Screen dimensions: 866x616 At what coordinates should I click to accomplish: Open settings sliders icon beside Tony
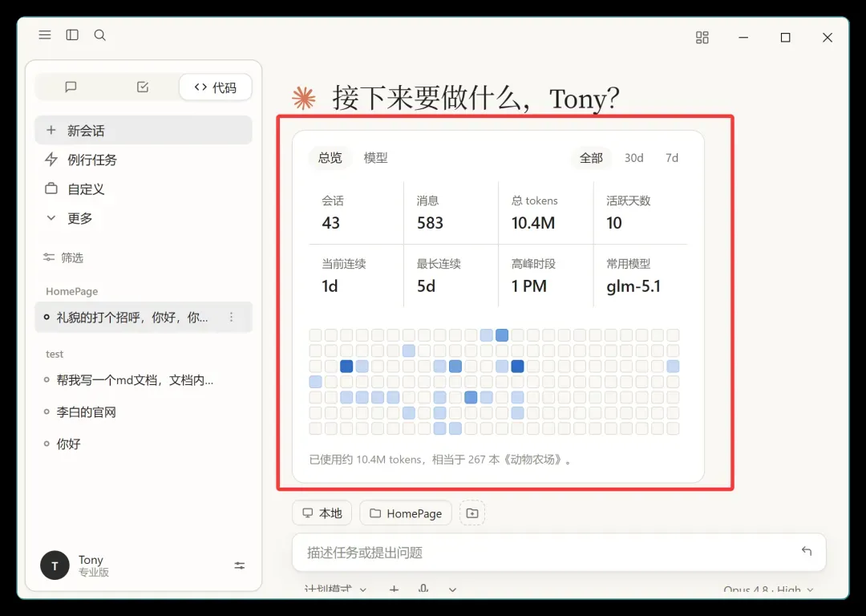240,565
